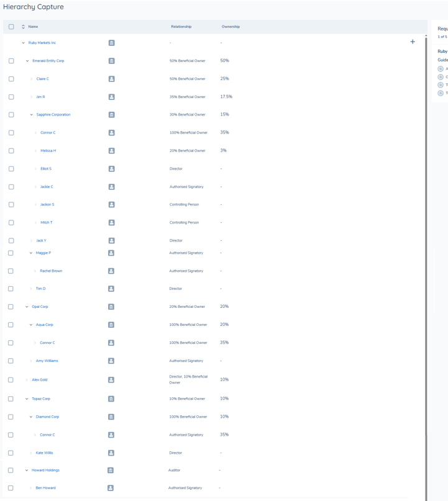Click the person icon beside Amy Williams
Screen dimensions: 448x501
[x=111, y=361]
